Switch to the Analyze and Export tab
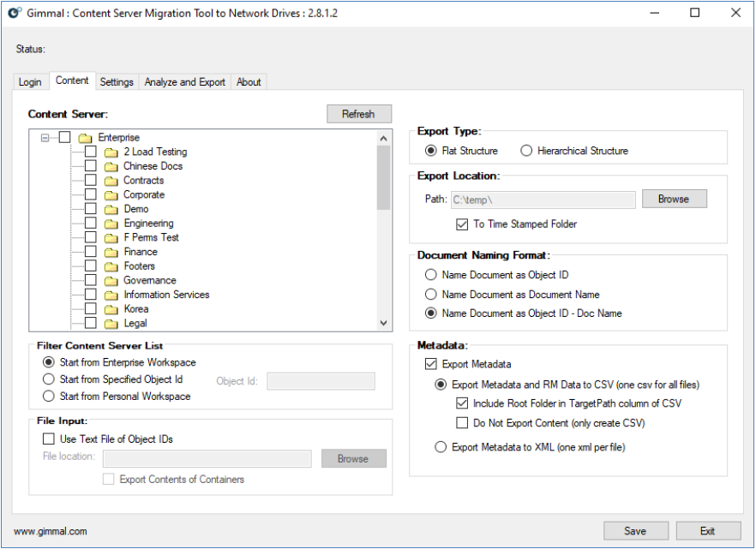This screenshot has width=756, height=549. [184, 82]
